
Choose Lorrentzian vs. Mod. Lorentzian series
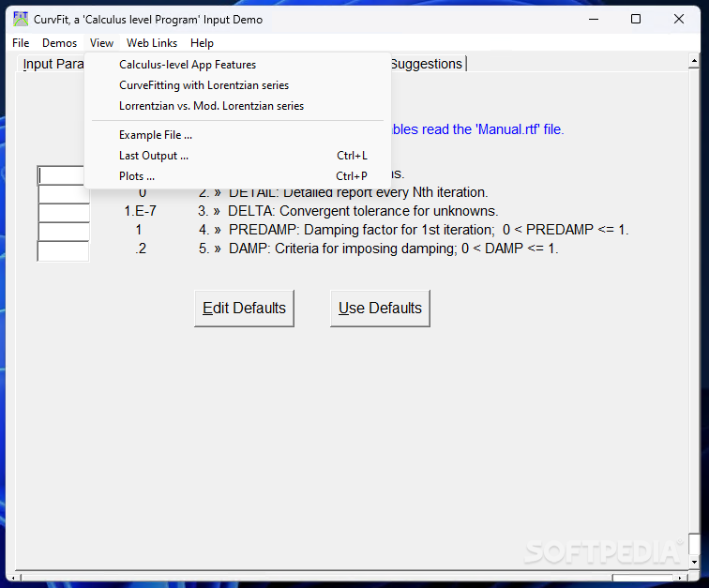[x=238, y=106]
